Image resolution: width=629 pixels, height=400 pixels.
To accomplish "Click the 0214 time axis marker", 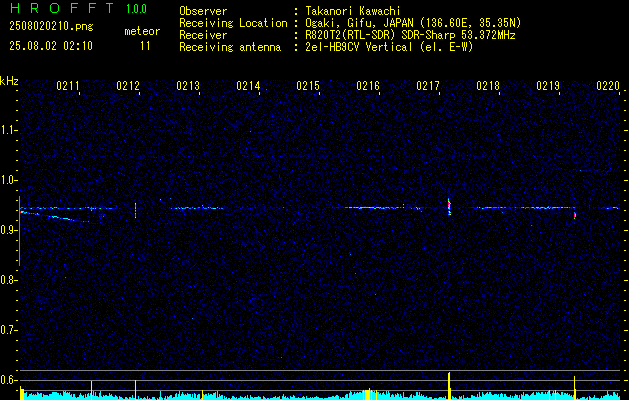I will coord(248,86).
